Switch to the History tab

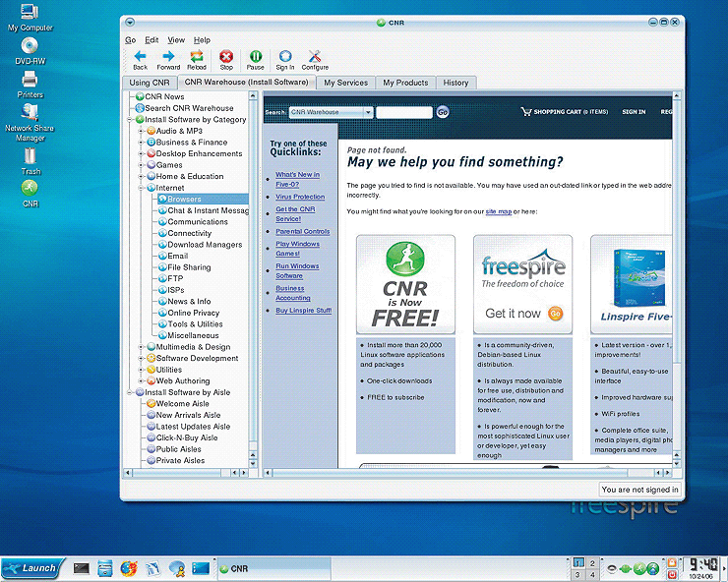tap(455, 83)
